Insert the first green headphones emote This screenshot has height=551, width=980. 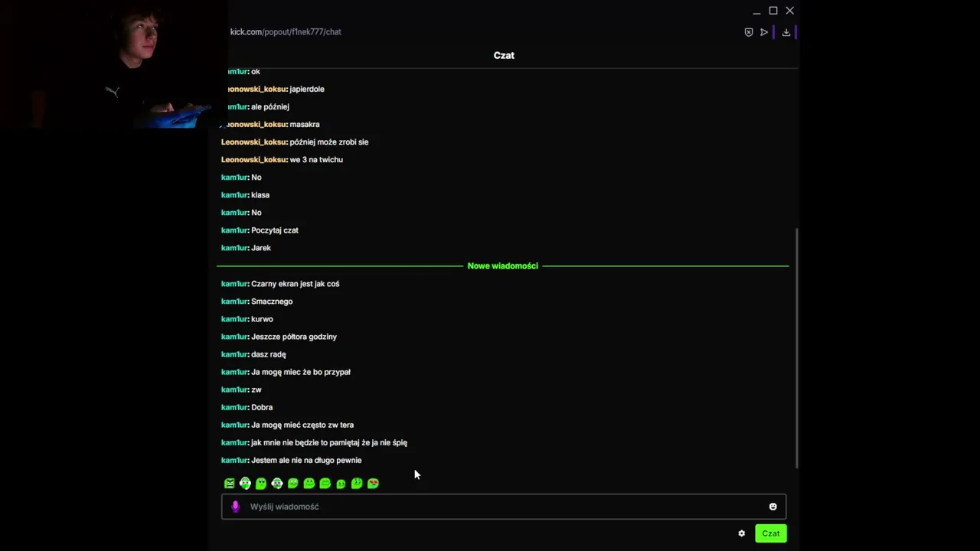point(245,484)
